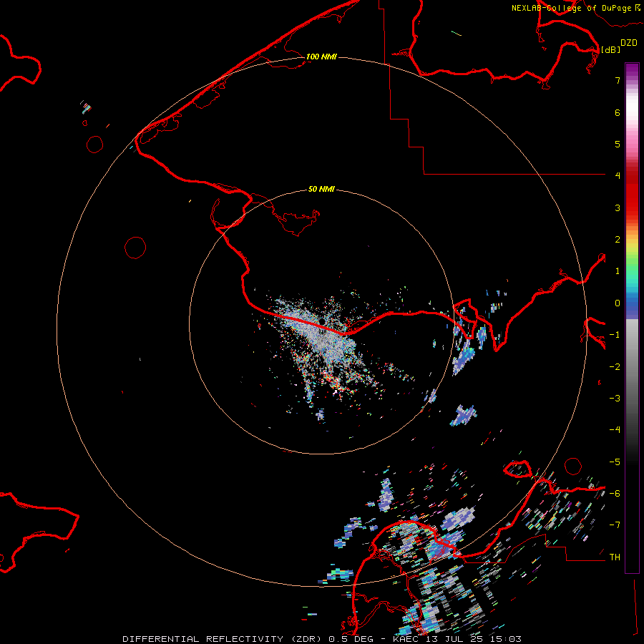Click the -4 value on the color scale
The width and height of the screenshot is (644, 644).
coord(615,429)
